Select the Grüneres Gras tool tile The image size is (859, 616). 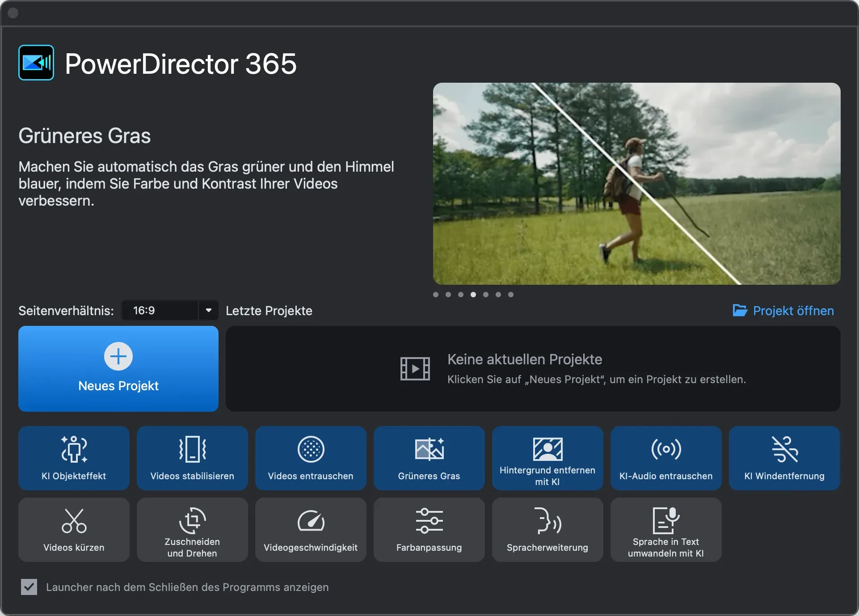click(x=429, y=458)
